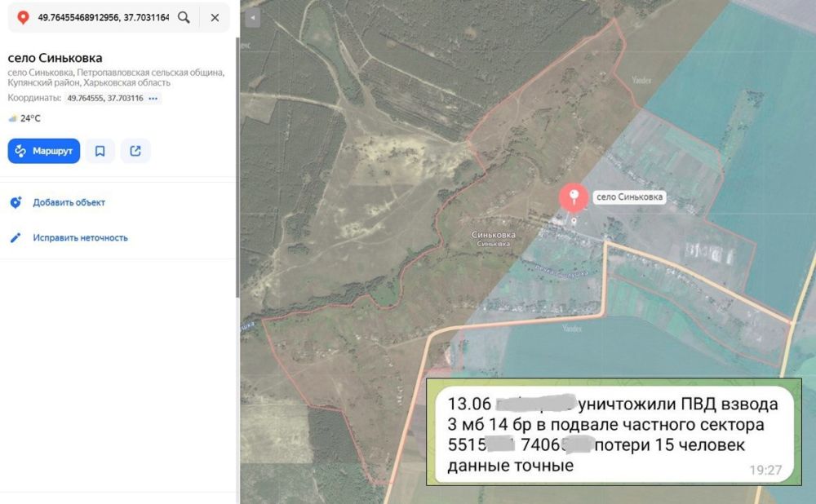The height and width of the screenshot is (504, 816).
Task: Click the red map marker pin
Action: click(574, 198)
